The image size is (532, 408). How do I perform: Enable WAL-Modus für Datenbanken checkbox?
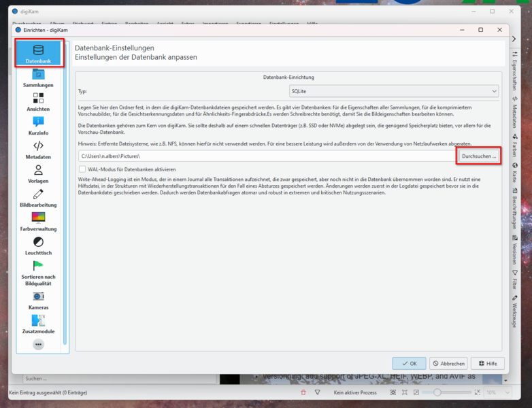82,169
